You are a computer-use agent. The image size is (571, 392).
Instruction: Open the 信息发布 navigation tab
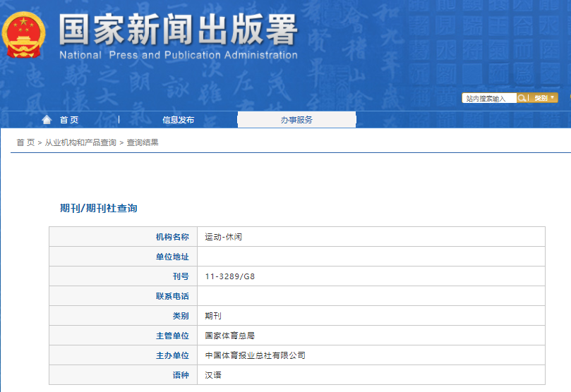tap(178, 120)
